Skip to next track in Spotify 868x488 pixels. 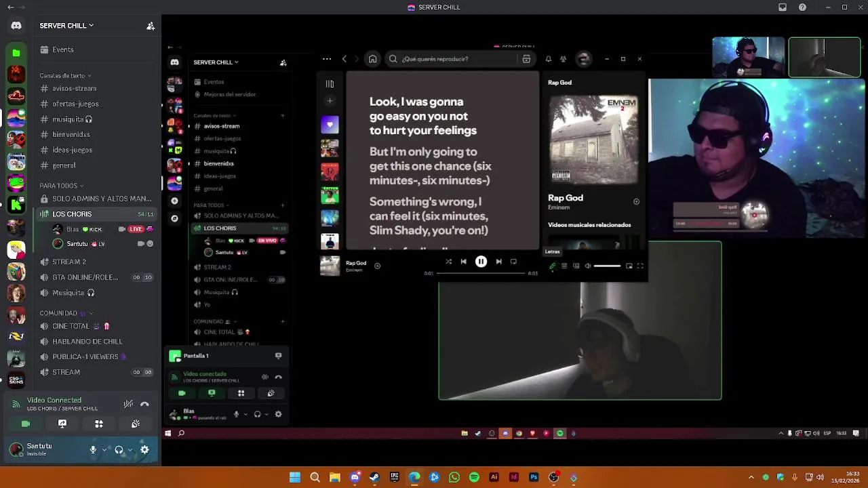498,262
